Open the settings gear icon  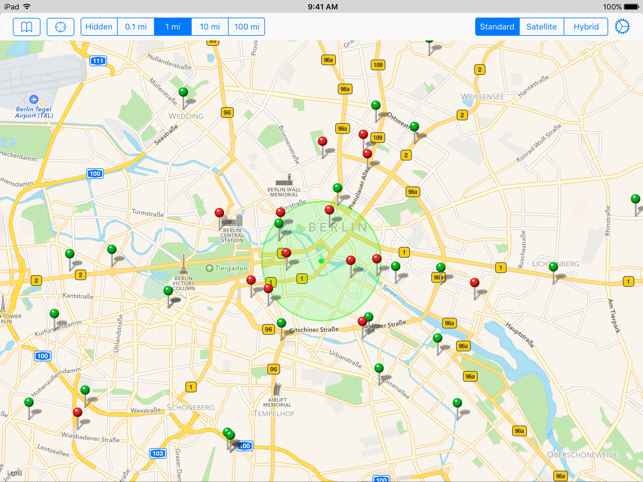(x=622, y=27)
